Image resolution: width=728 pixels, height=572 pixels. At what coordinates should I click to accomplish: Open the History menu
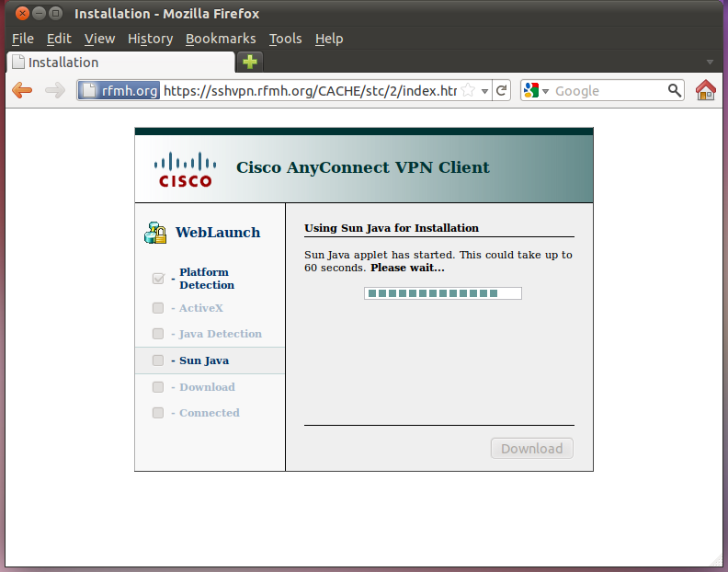coord(151,39)
